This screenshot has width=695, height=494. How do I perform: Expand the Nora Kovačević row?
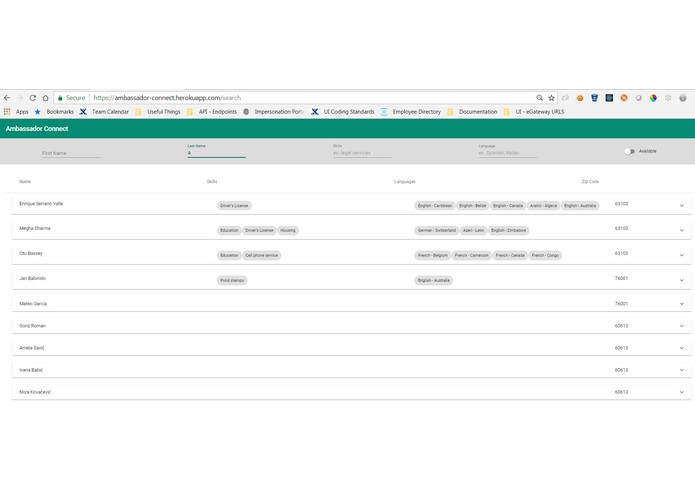[x=682, y=392]
